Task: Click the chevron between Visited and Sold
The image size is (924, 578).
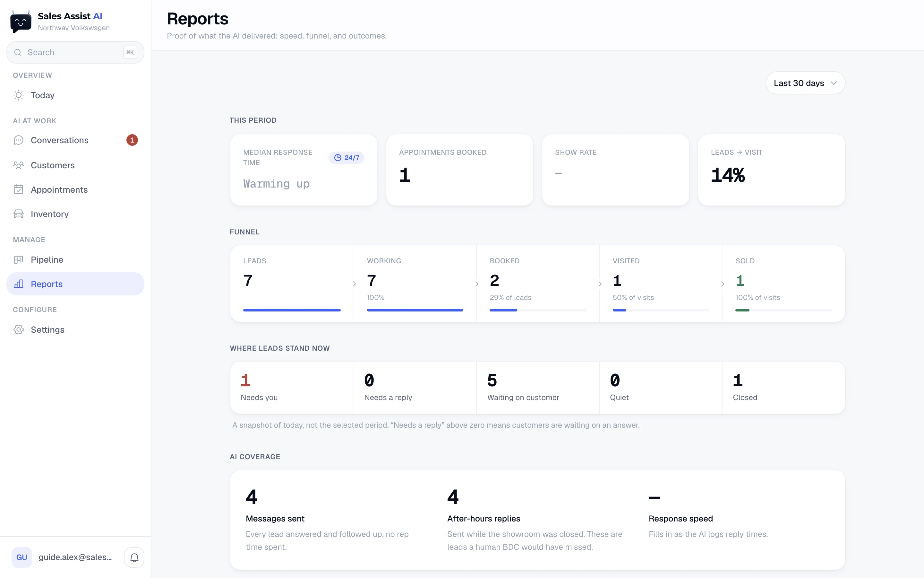Action: 723,284
